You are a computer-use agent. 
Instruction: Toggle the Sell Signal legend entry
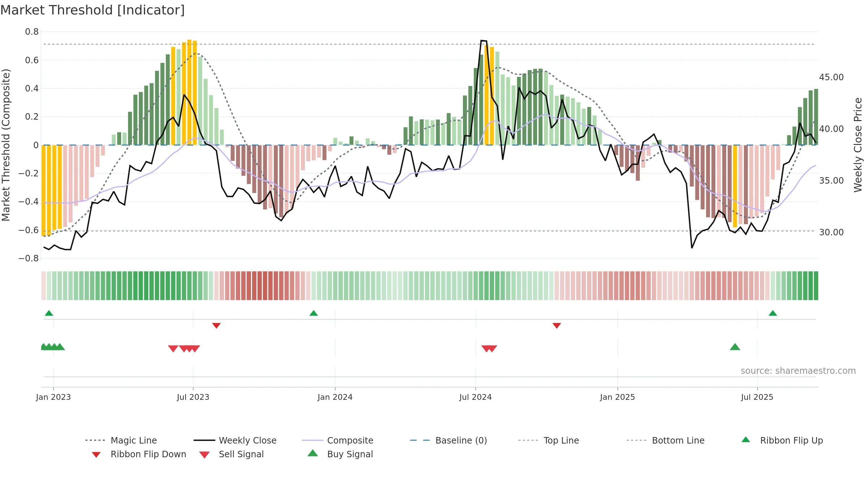[231, 454]
